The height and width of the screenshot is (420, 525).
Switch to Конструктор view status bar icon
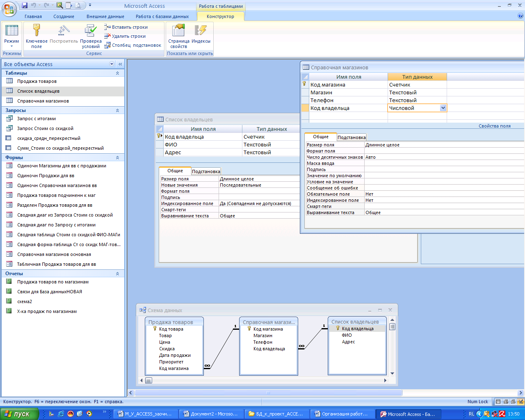[x=521, y=402]
